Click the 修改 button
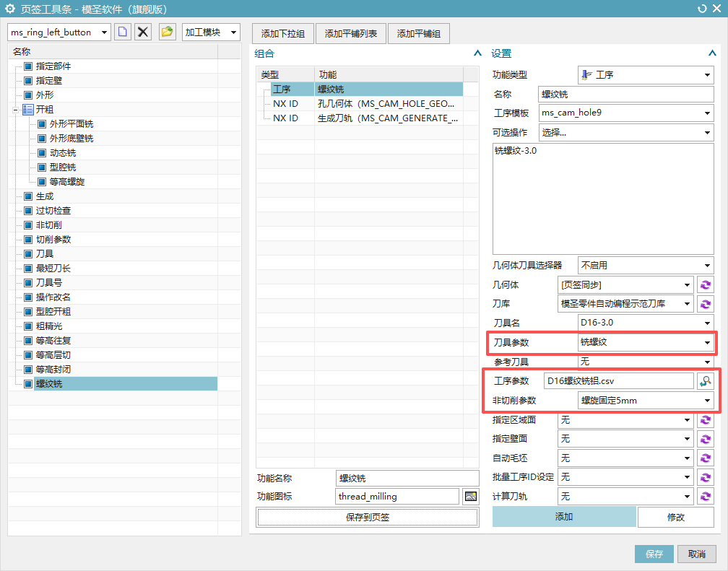This screenshot has height=571, width=728. click(675, 517)
